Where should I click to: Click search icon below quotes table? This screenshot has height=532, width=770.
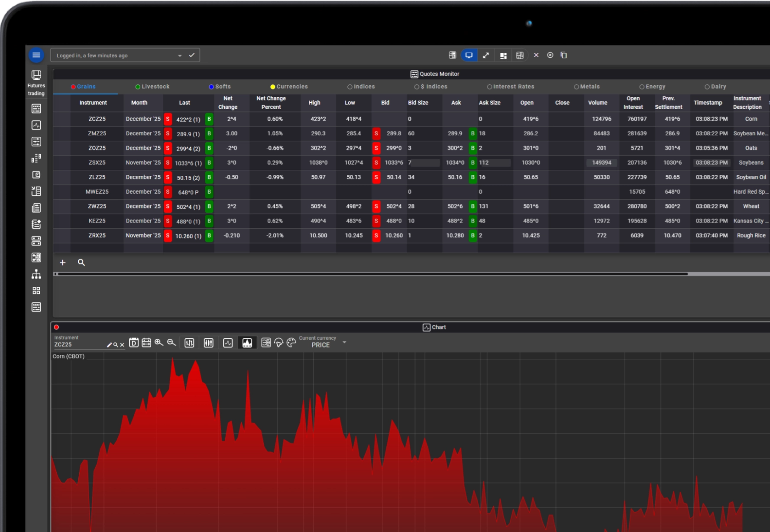pos(81,263)
